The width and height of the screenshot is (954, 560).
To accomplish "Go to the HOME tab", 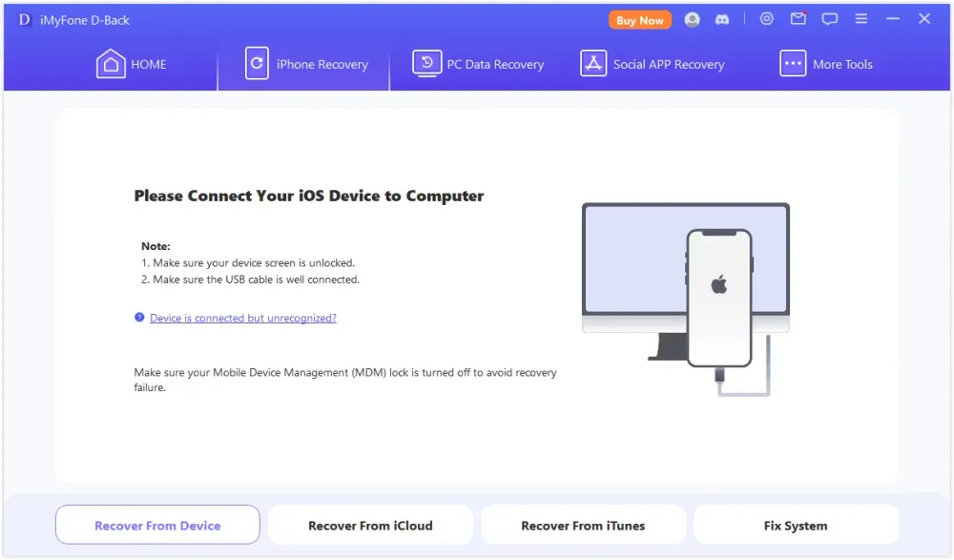I will coord(132,65).
